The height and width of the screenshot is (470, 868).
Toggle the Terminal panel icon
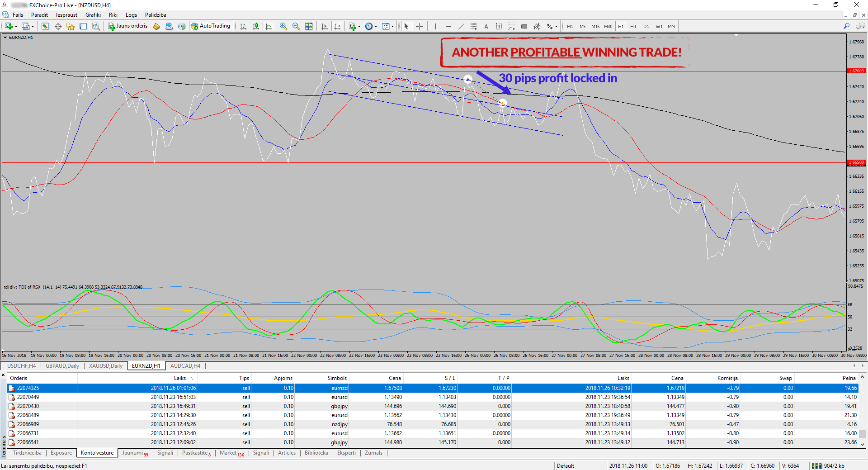click(83, 26)
